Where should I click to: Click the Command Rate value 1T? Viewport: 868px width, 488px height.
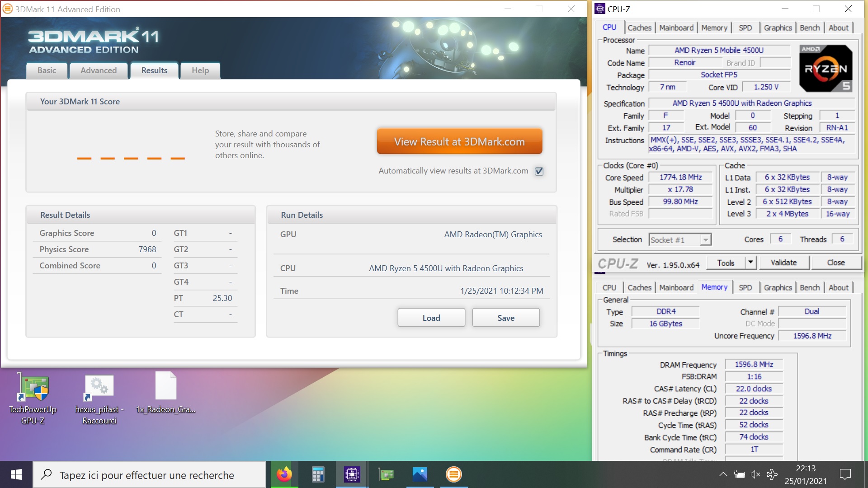[x=754, y=449]
